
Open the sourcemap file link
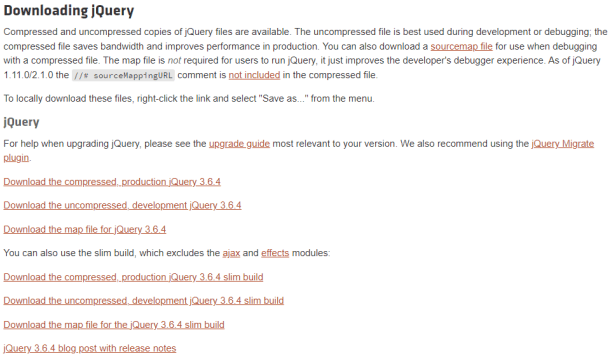[x=461, y=46]
